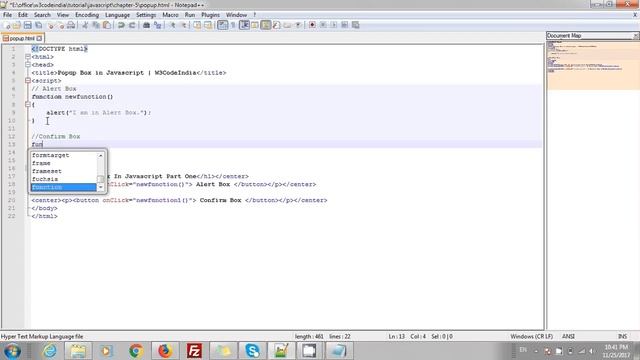Choose 'formtarget' in the autocomplete list
The image size is (640, 360).
pyautogui.click(x=64, y=155)
